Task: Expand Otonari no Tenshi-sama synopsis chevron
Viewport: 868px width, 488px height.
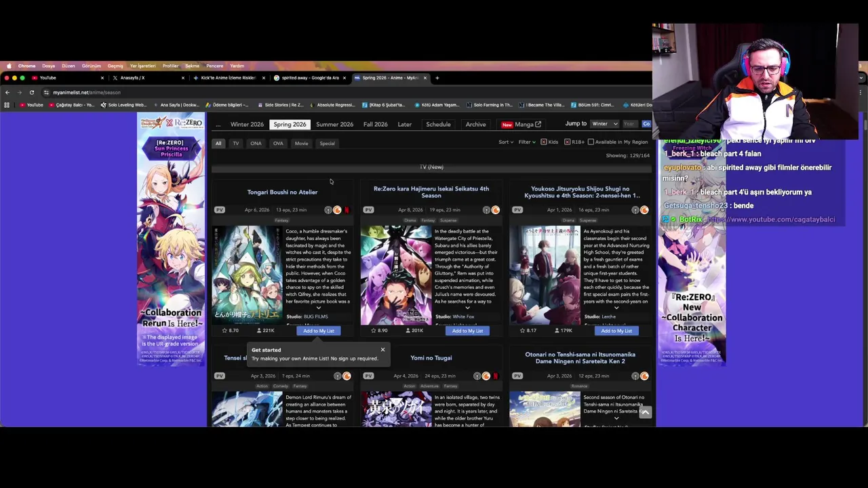Action: click(x=616, y=418)
